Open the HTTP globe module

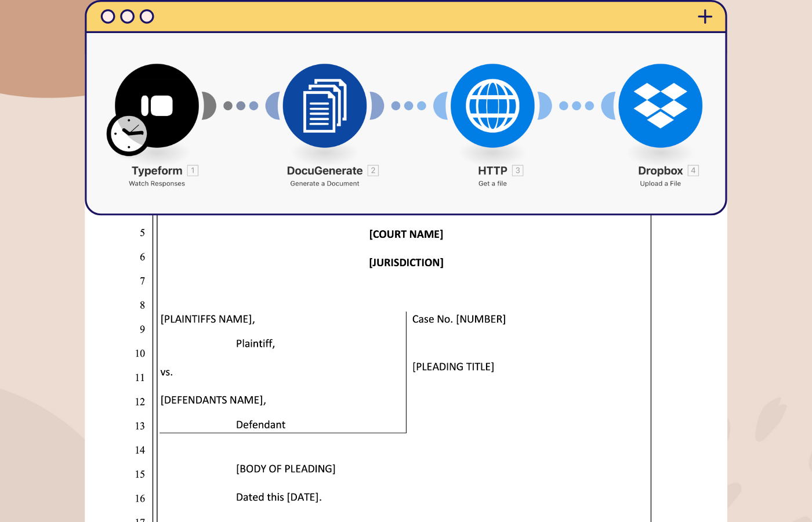(x=492, y=106)
